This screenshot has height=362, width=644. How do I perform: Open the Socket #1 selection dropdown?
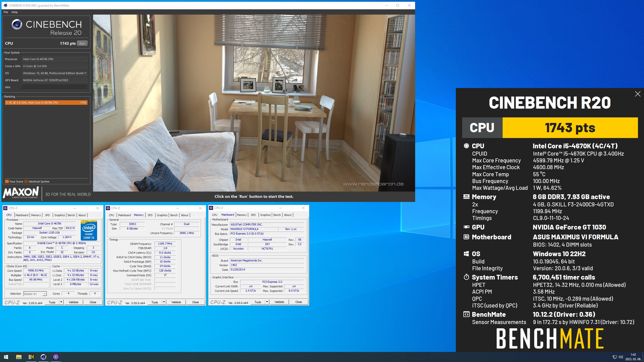[x=35, y=294]
